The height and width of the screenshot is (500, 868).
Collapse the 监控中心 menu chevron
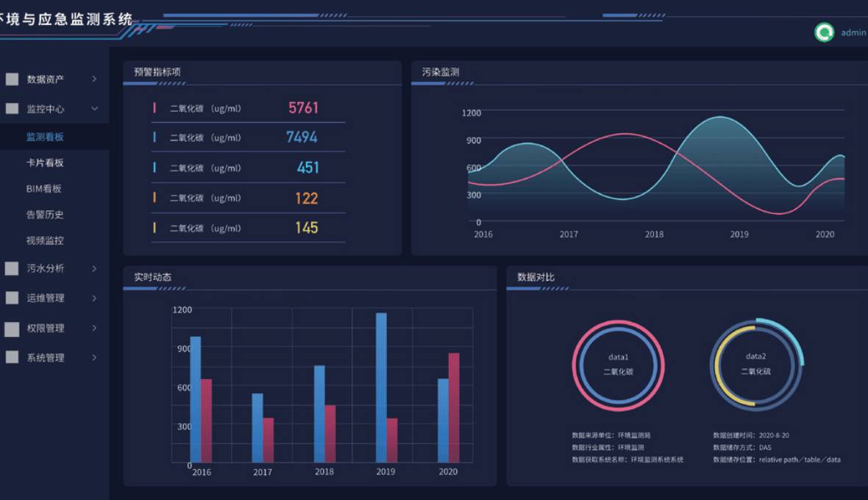[x=94, y=109]
